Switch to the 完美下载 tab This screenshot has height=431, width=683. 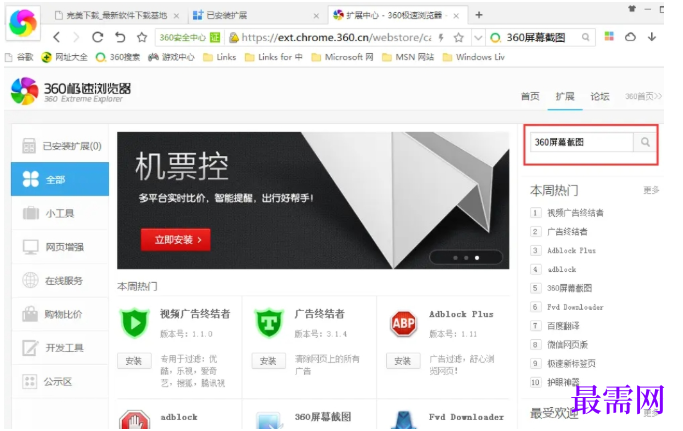point(117,15)
